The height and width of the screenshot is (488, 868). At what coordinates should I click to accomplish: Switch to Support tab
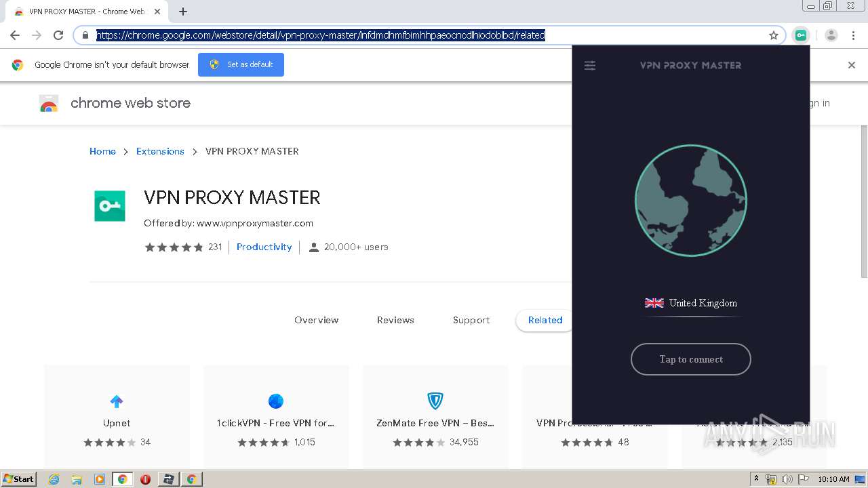(x=471, y=320)
